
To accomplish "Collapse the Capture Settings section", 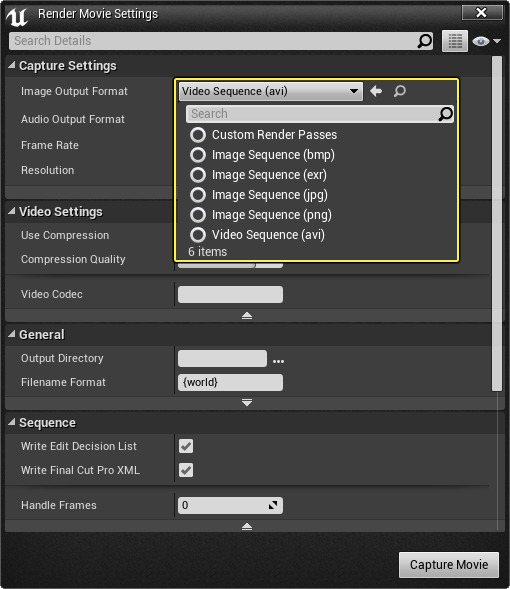I will coord(12,65).
